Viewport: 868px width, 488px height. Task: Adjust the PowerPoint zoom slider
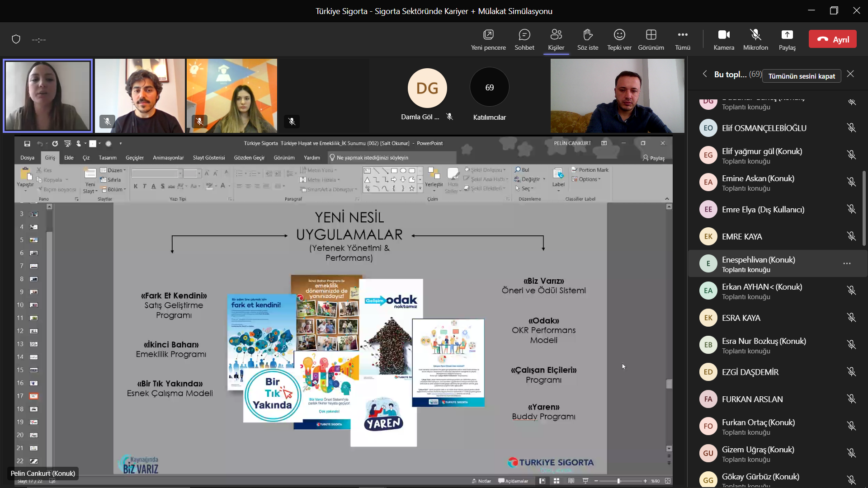tap(619, 481)
